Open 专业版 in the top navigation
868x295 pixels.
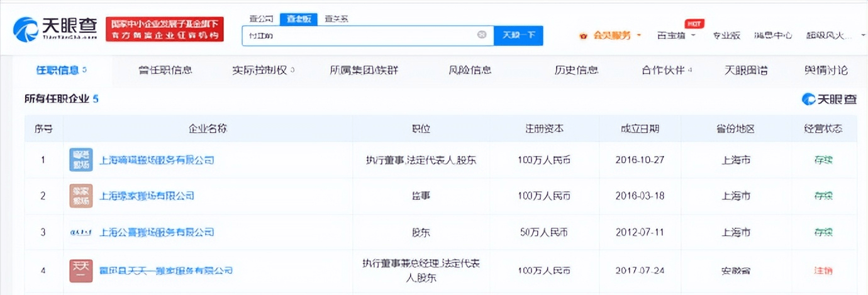726,35
